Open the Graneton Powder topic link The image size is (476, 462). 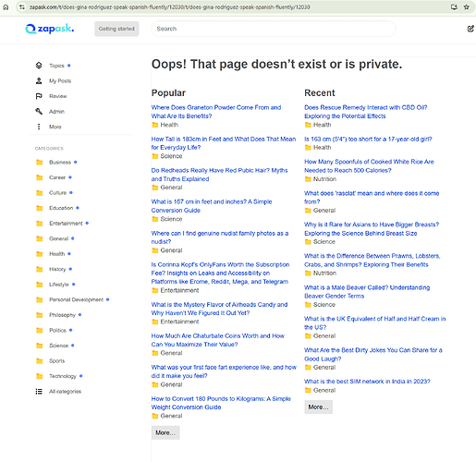[216, 112]
